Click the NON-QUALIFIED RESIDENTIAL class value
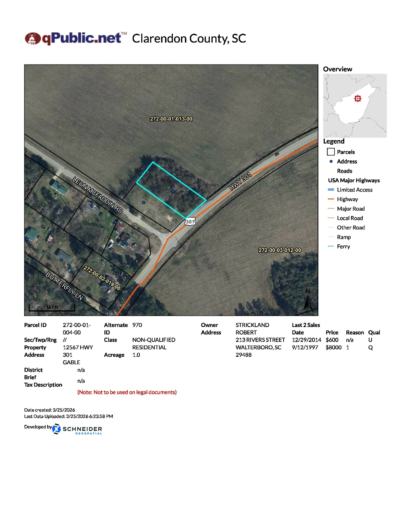Viewport: 411px width, 532px height. [x=154, y=344]
